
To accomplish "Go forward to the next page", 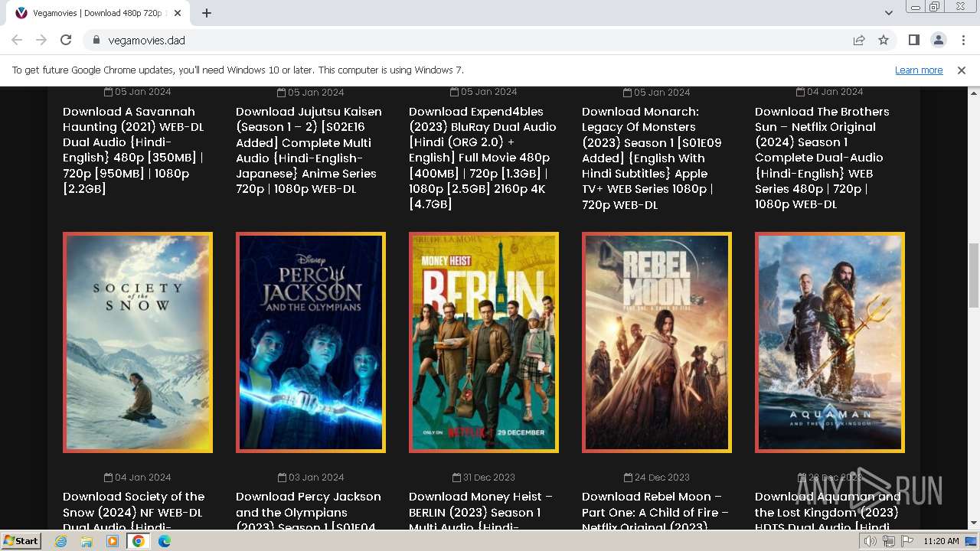I will [x=41, y=40].
